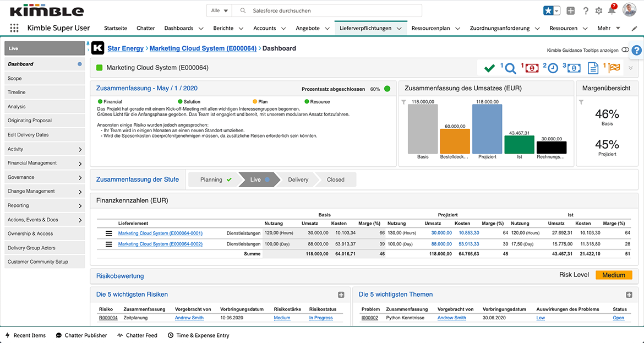The image size is (644, 343).
Task: Expand the Reporting sidebar submenu
Action: tap(80, 206)
